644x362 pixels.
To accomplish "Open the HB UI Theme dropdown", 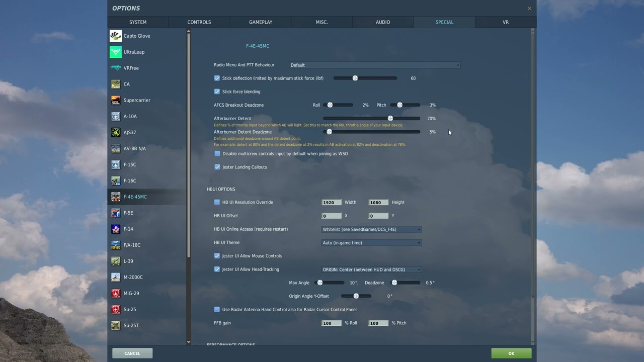I will point(371,243).
